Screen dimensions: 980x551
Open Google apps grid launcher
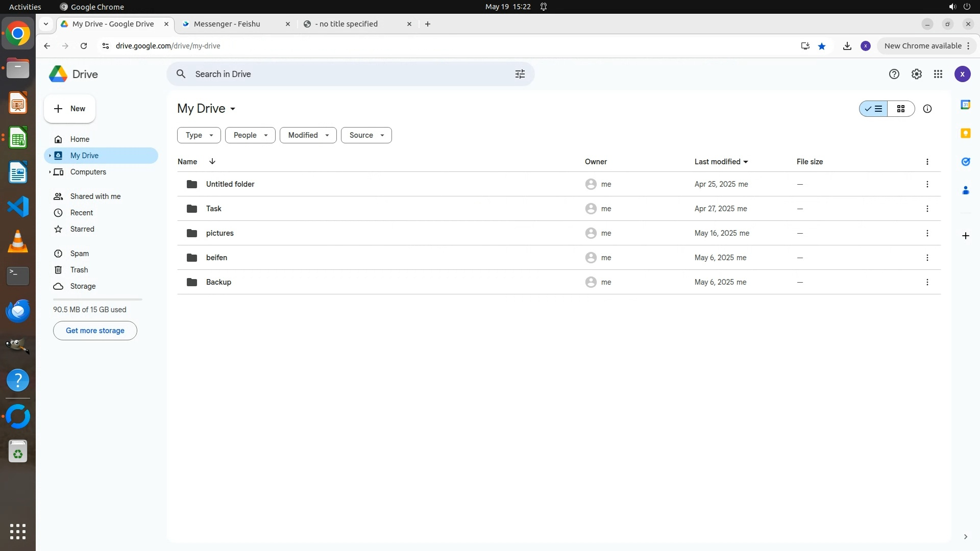point(938,74)
